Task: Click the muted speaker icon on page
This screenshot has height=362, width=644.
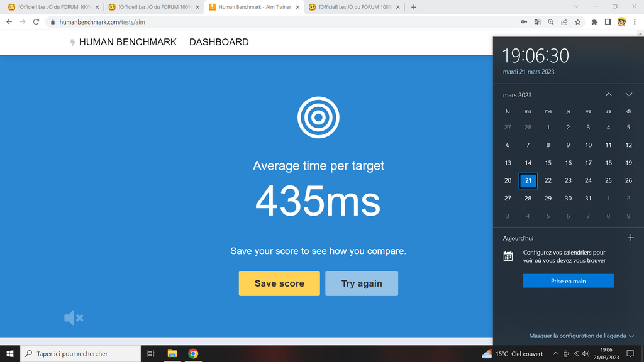Action: tap(73, 318)
